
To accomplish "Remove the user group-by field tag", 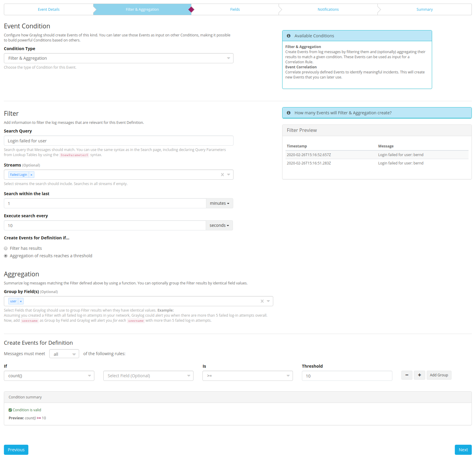I will [x=21, y=301].
